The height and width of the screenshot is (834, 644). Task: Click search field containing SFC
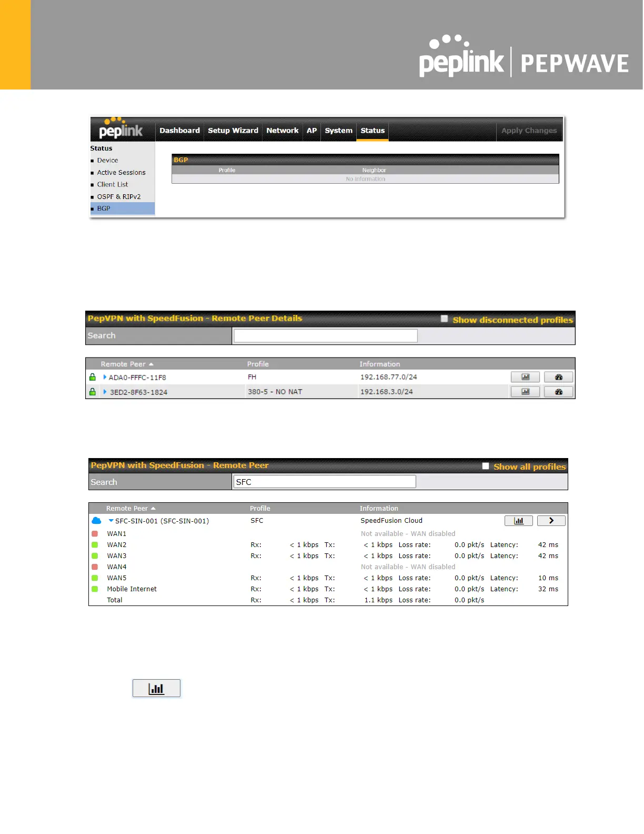(325, 482)
